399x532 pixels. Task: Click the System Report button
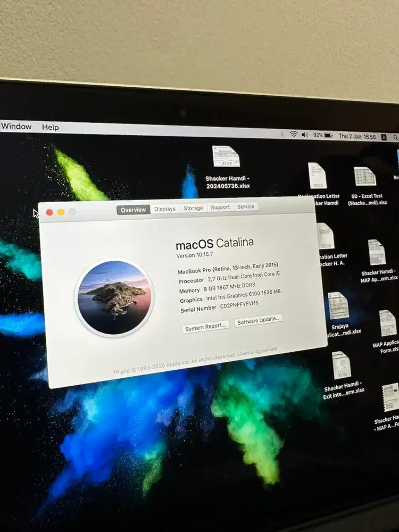205,327
